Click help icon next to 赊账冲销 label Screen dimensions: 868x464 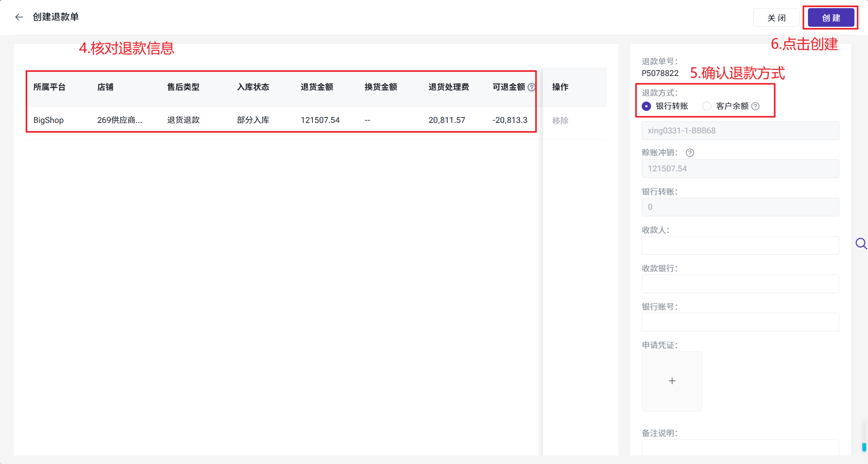(x=690, y=153)
